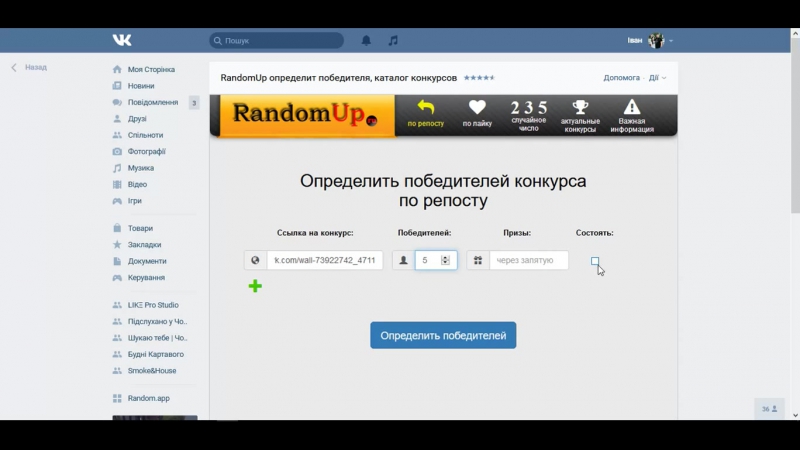Click the messages counter badge 3

tap(194, 103)
